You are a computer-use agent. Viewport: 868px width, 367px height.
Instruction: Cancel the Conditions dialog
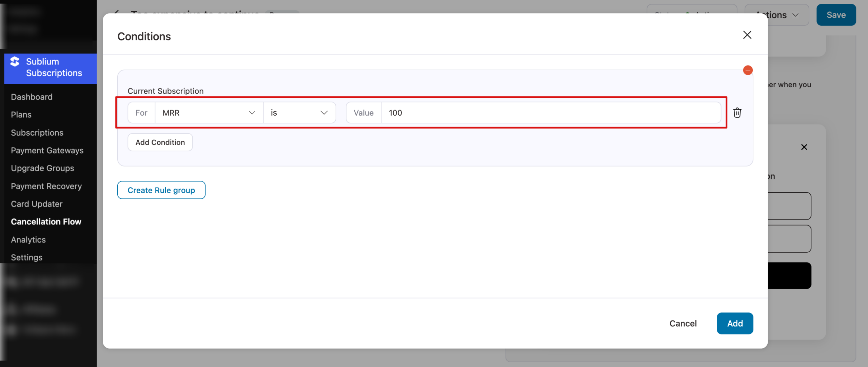tap(683, 323)
